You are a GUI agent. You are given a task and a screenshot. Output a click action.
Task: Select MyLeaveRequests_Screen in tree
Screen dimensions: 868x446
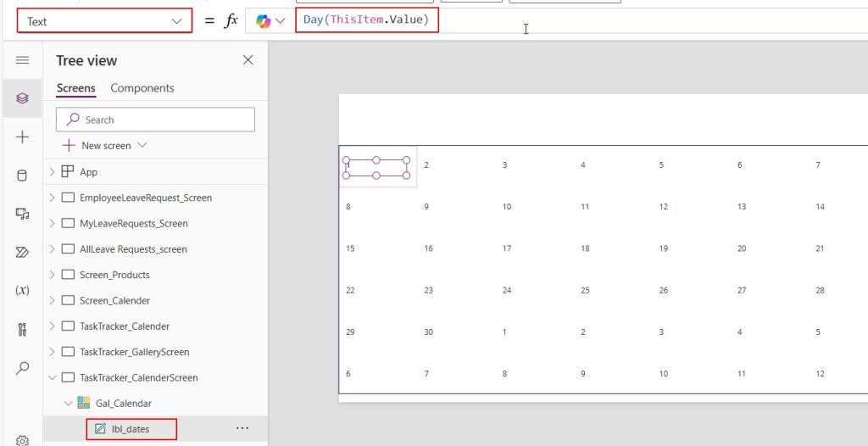(x=133, y=223)
